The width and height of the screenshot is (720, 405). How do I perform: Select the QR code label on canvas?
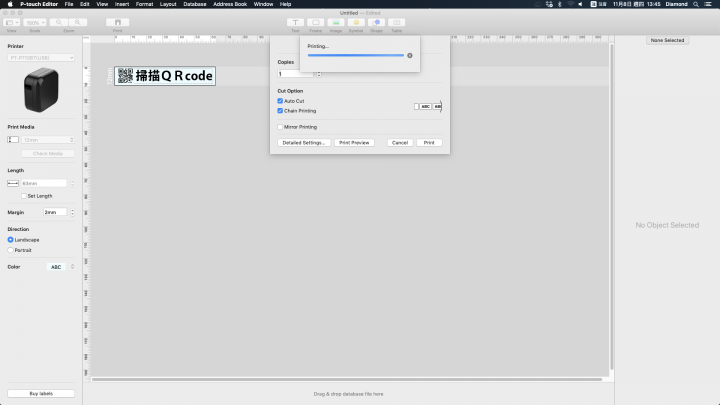point(165,76)
